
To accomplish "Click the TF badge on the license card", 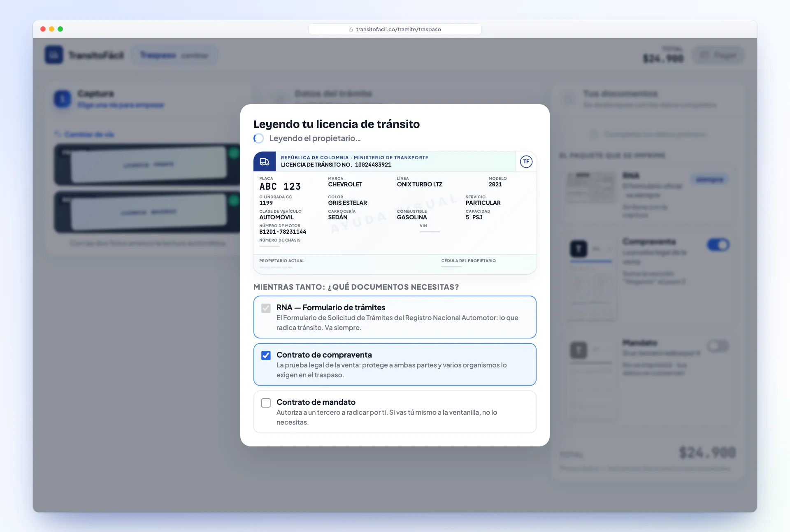I will 526,162.
